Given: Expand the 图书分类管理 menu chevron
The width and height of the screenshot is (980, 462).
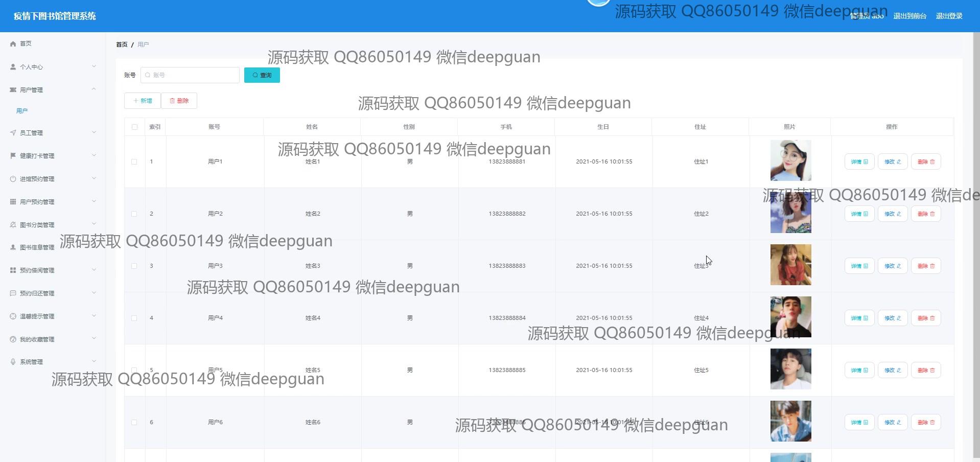Looking at the screenshot, I should (94, 224).
